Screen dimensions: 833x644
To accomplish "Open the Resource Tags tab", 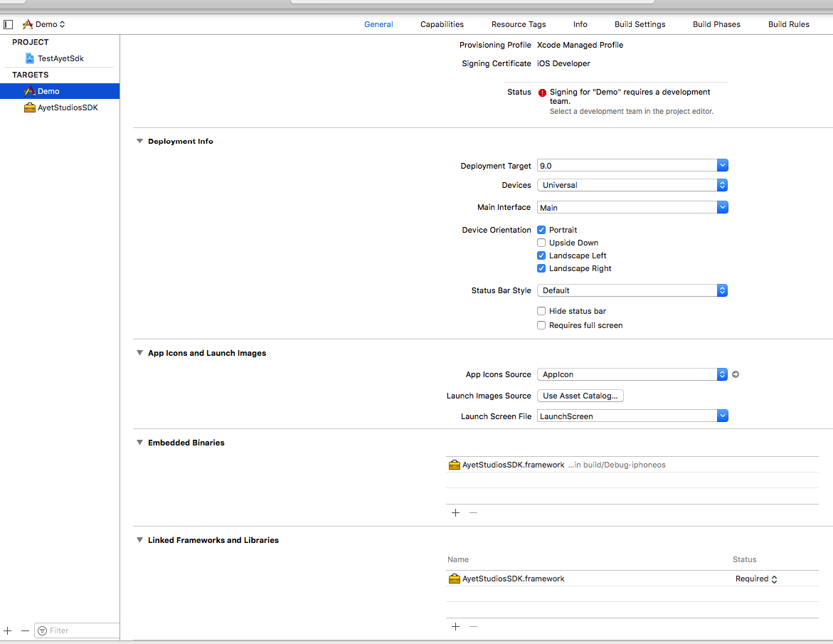I will [519, 24].
